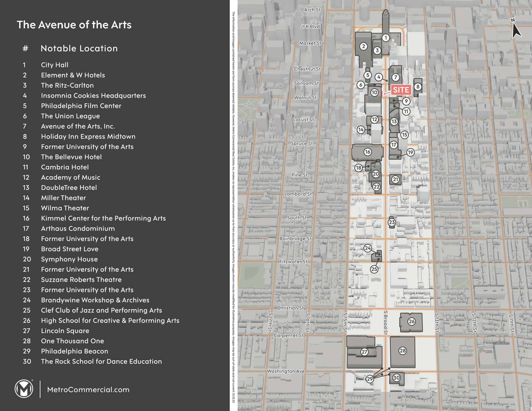Click the 'JFK Blvd' street label
The image size is (532, 411).
(310, 26)
